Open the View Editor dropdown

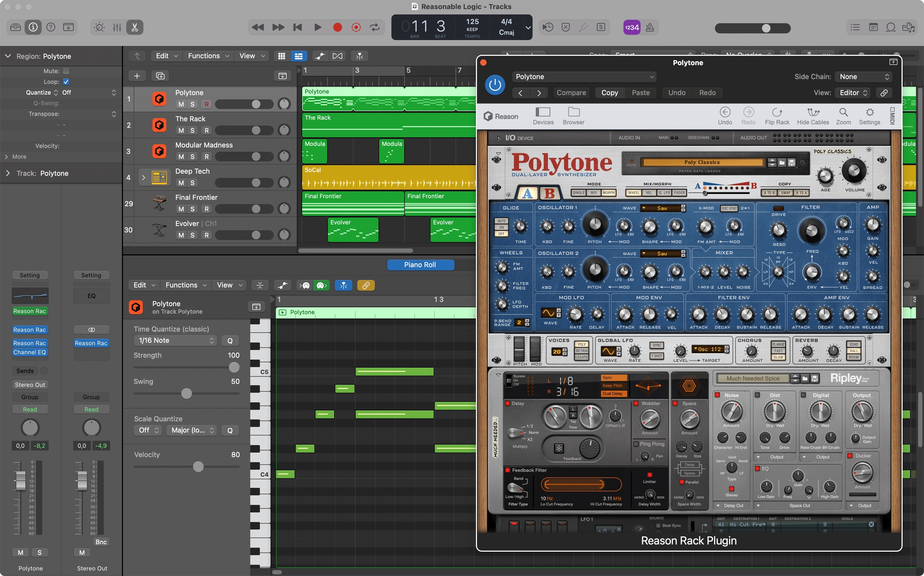point(853,92)
